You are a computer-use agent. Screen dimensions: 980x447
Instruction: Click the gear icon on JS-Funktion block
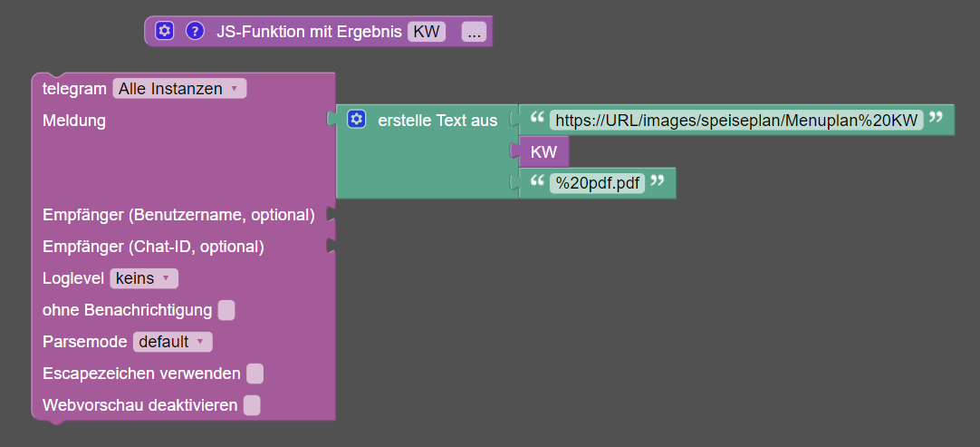[x=164, y=31]
